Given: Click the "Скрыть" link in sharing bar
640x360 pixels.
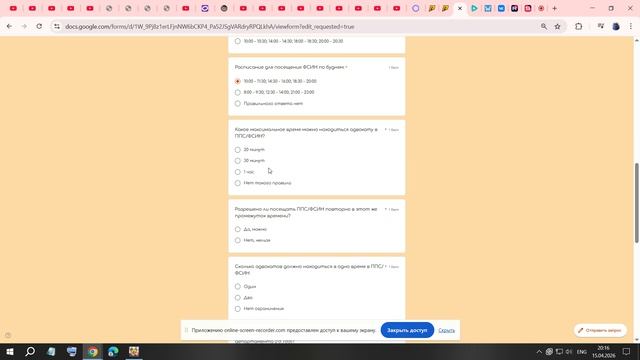Looking at the screenshot, I should (447, 330).
